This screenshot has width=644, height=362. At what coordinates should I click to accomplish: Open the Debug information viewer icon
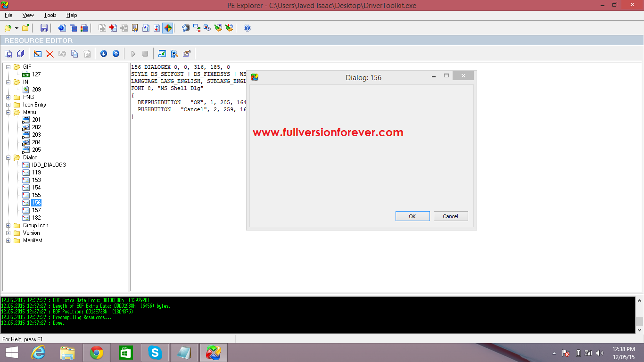coord(146,28)
